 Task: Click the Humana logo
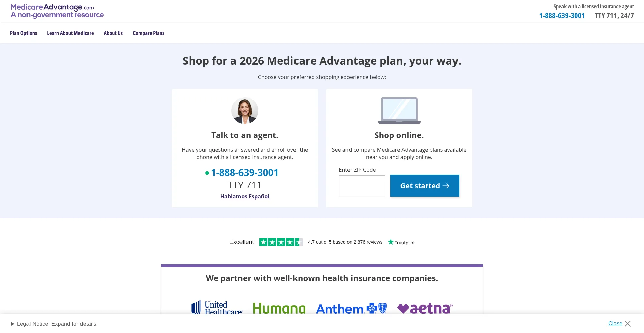279,308
